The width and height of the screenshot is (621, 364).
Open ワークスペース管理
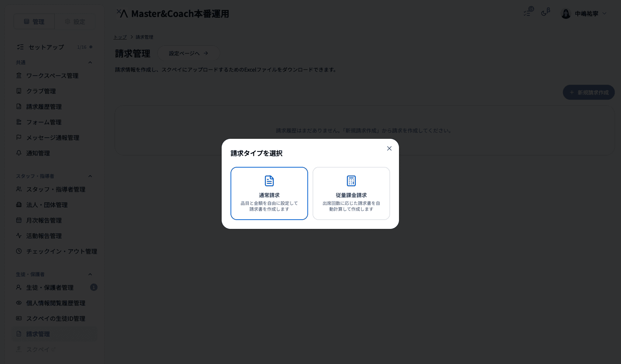[x=55, y=75]
